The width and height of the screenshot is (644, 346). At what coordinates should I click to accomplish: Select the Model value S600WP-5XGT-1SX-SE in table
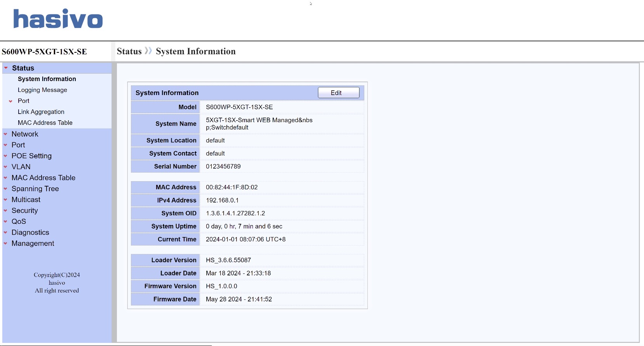tap(239, 107)
